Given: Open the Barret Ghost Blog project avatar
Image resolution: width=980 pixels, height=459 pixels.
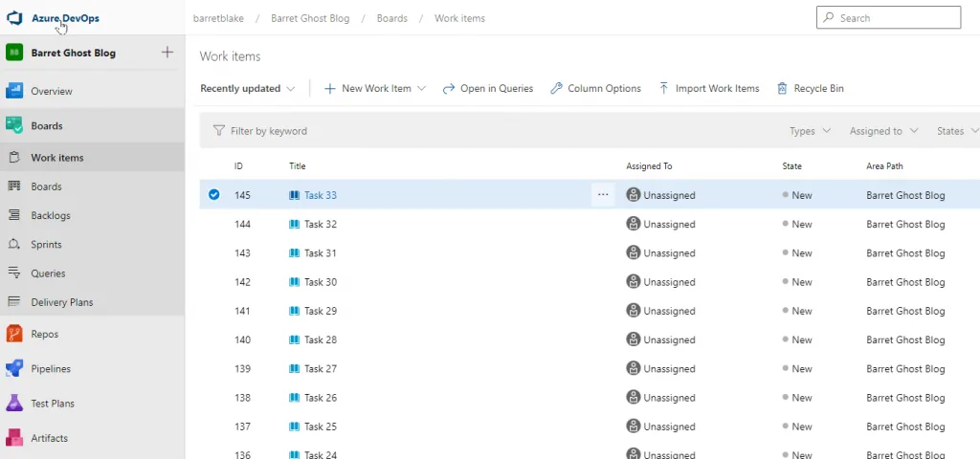Looking at the screenshot, I should 14,53.
